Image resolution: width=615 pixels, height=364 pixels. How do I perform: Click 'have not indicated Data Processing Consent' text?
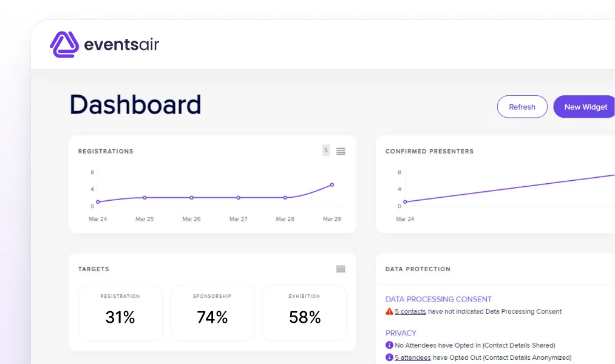pyautogui.click(x=495, y=311)
